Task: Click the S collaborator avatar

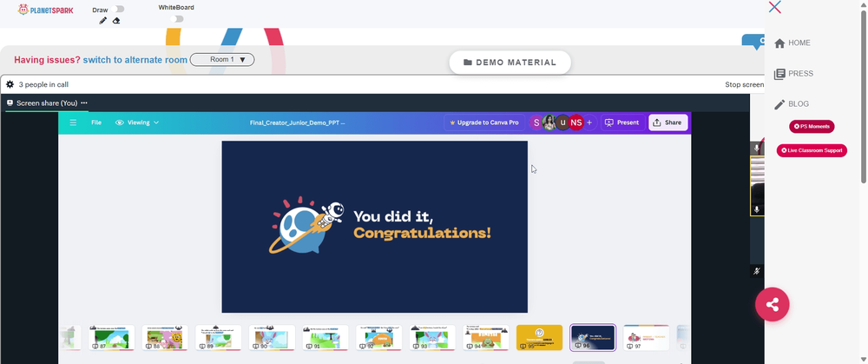Action: [536, 122]
